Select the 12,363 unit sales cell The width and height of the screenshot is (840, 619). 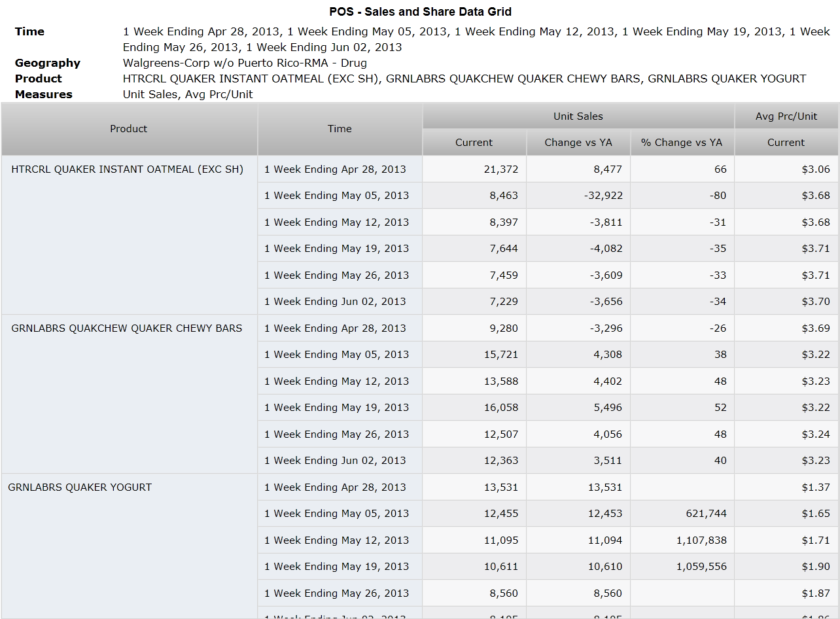(x=474, y=461)
